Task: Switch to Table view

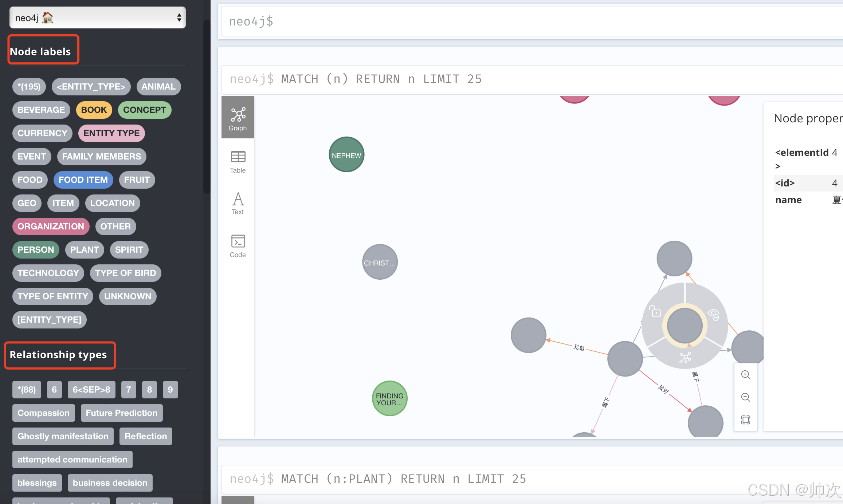Action: tap(238, 162)
